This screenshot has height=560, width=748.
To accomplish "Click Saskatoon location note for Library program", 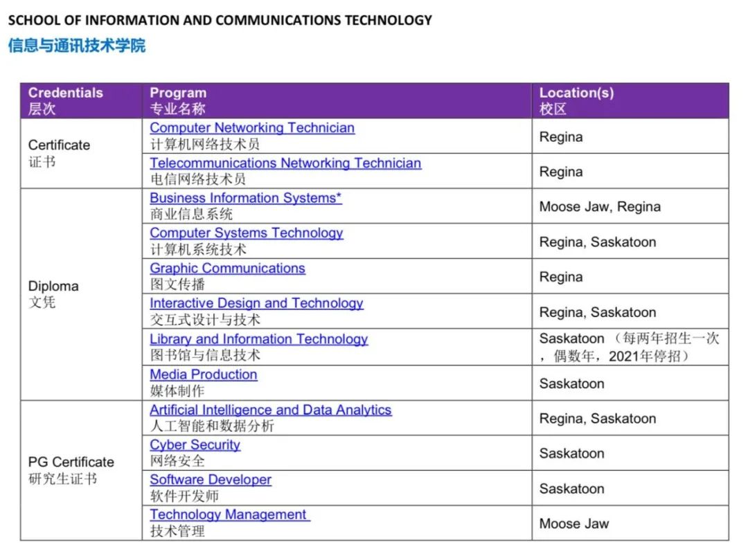I will pos(630,347).
